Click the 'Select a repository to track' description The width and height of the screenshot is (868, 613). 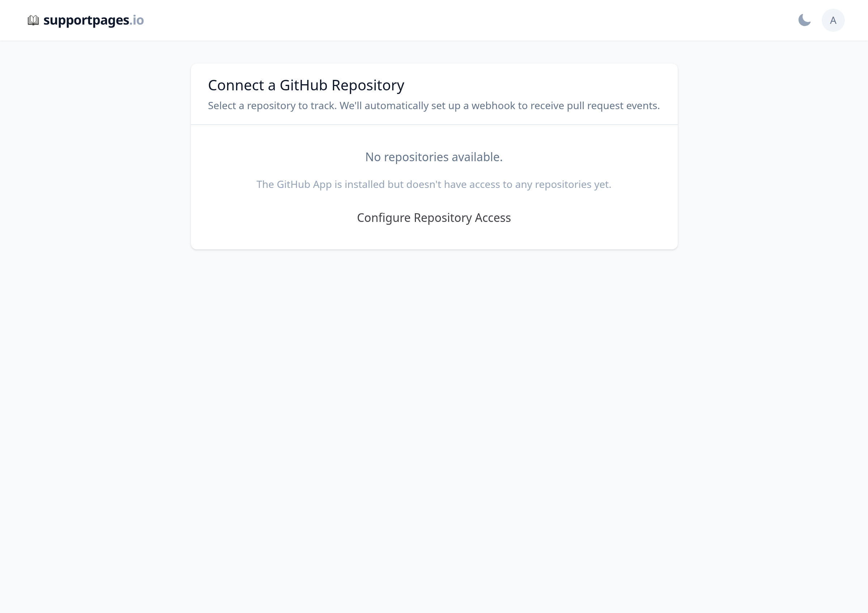[x=434, y=106]
